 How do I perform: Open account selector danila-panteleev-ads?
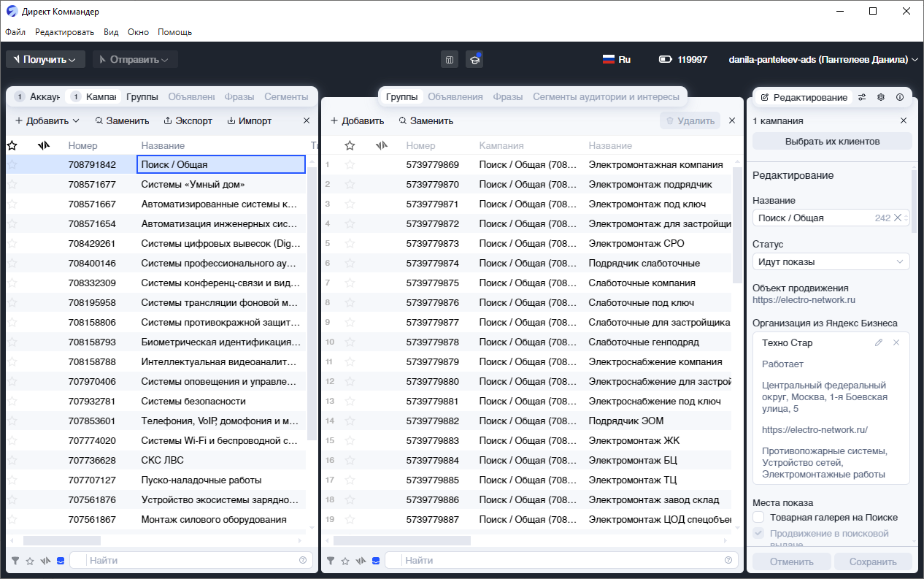823,60
